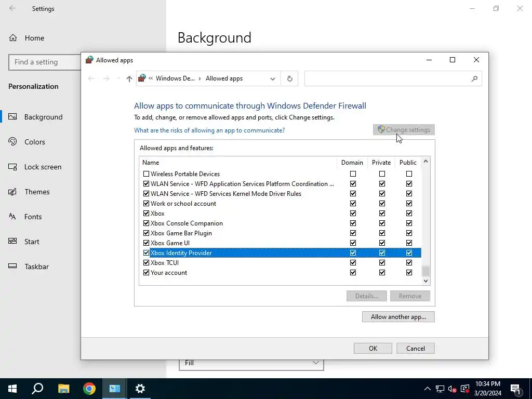
Task: Toggle Wireless Portable Devices checkbox
Action: pyautogui.click(x=146, y=174)
